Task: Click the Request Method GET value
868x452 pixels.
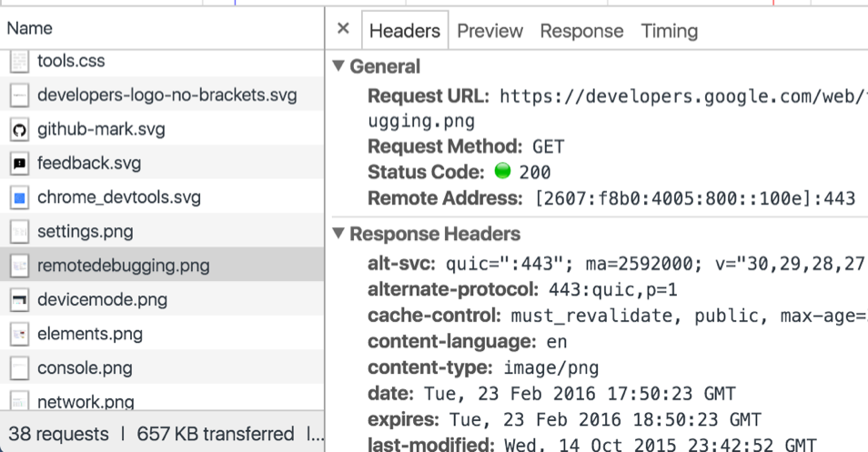Action: (548, 146)
